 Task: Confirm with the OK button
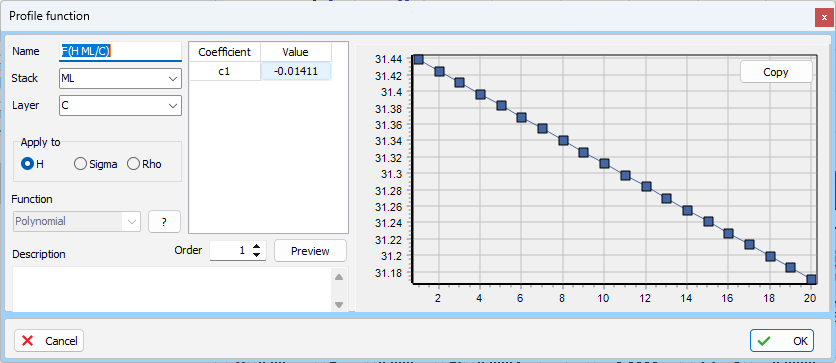(782, 341)
